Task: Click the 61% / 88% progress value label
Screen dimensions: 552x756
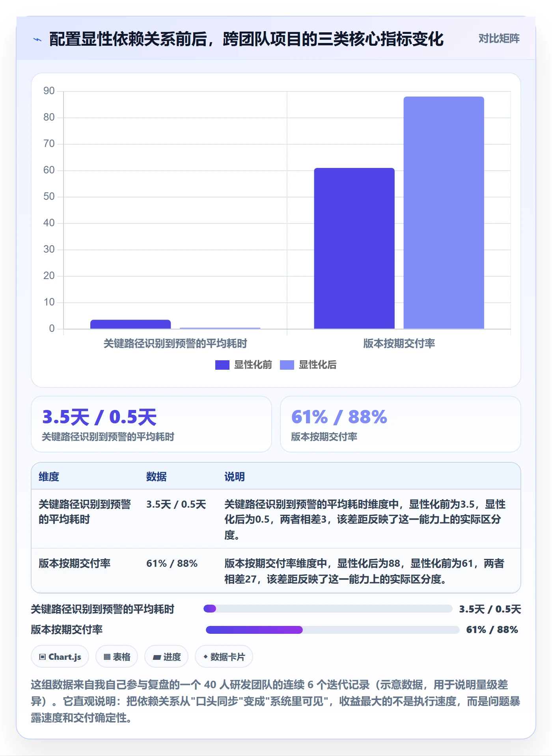Action: point(492,629)
